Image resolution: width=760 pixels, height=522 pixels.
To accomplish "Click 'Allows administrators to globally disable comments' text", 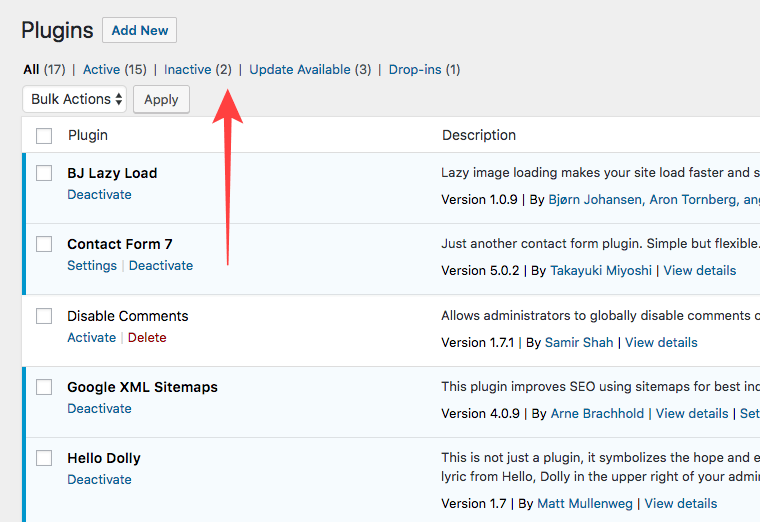I will 601,316.
